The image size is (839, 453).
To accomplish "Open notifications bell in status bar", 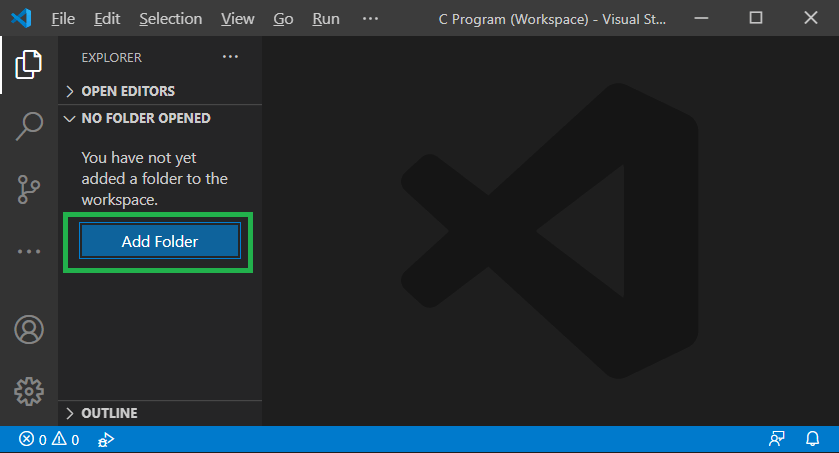I will pos(812,439).
